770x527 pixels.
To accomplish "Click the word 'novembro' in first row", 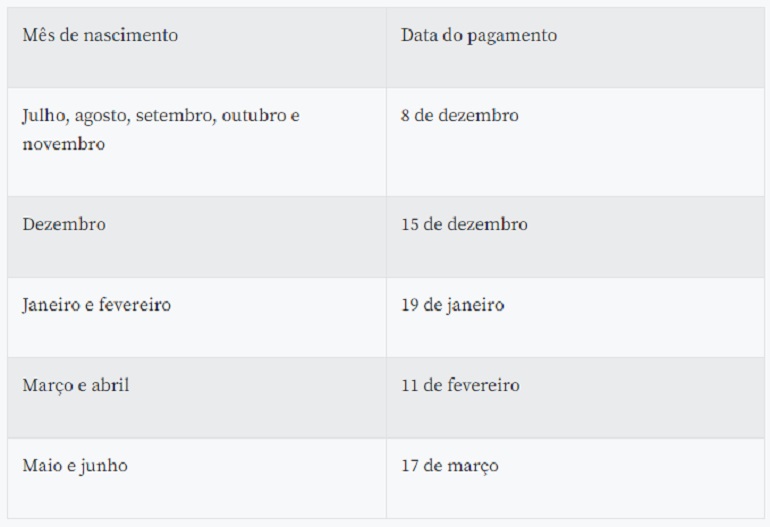I will point(64,144).
